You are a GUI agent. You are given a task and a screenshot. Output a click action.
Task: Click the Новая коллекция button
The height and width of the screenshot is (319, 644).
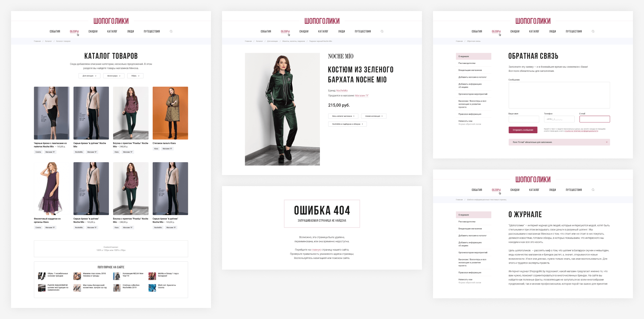[374, 116]
